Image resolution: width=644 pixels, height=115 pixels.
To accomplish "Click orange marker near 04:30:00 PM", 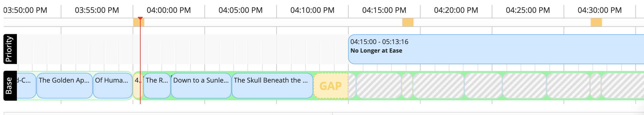I will [596, 22].
